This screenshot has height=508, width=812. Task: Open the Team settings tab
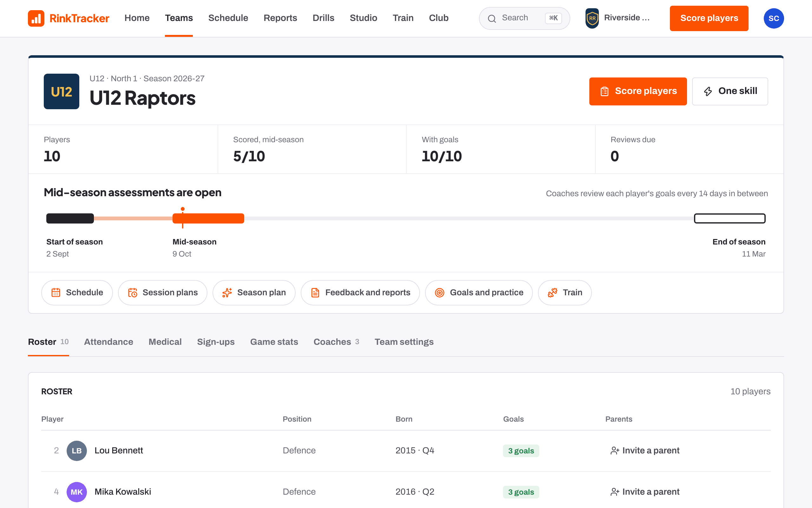tap(404, 342)
